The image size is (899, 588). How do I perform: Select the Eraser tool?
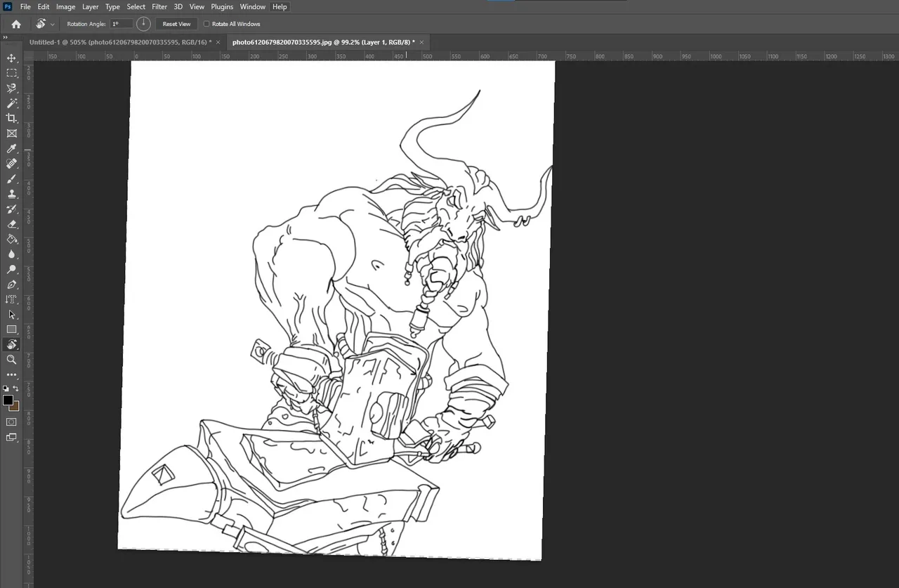(x=11, y=224)
